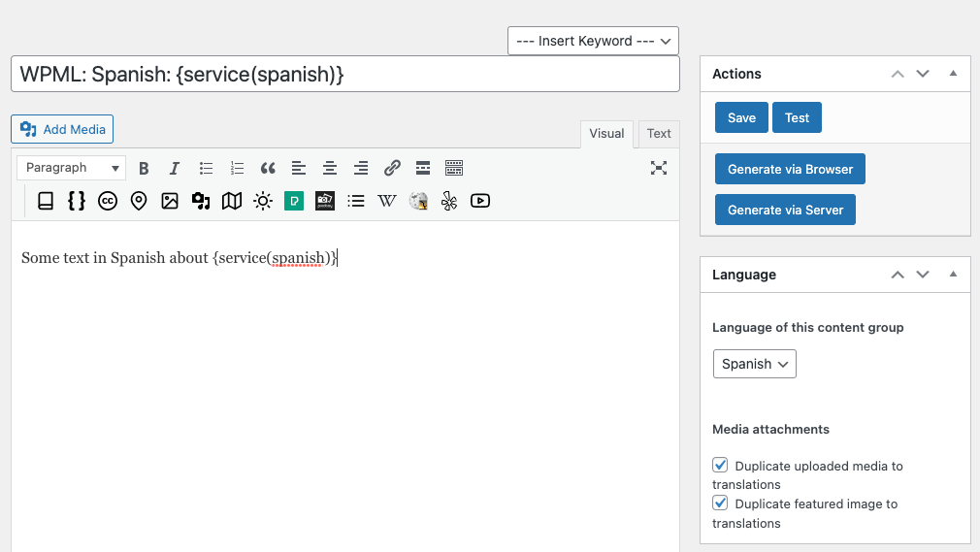This screenshot has width=980, height=552.
Task: Open the Paragraph format dropdown
Action: pyautogui.click(x=71, y=168)
